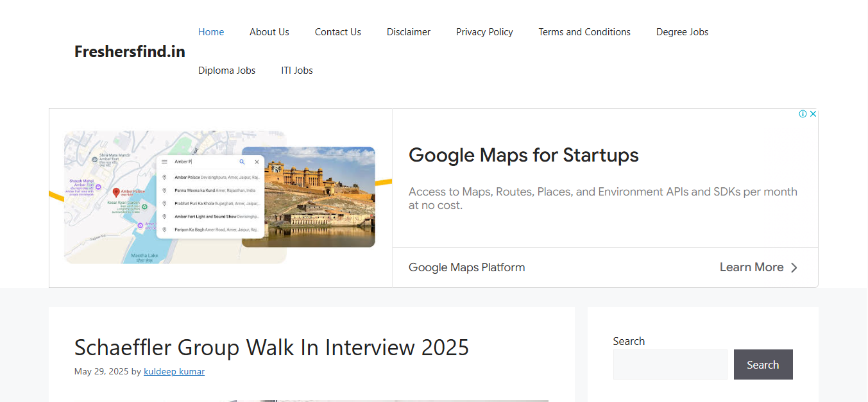Browse ITI Jobs category

click(x=297, y=71)
